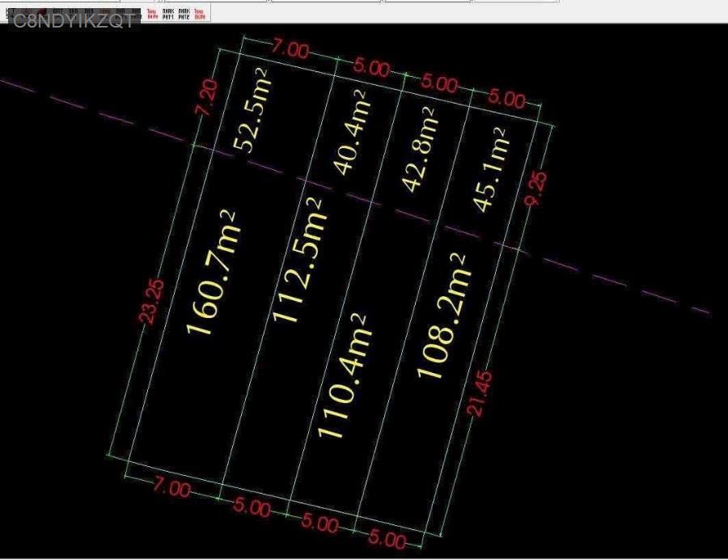Screen dimensions: 728x560
Task: Click the MARK PAT1 toolbar icon
Action: click(x=168, y=13)
